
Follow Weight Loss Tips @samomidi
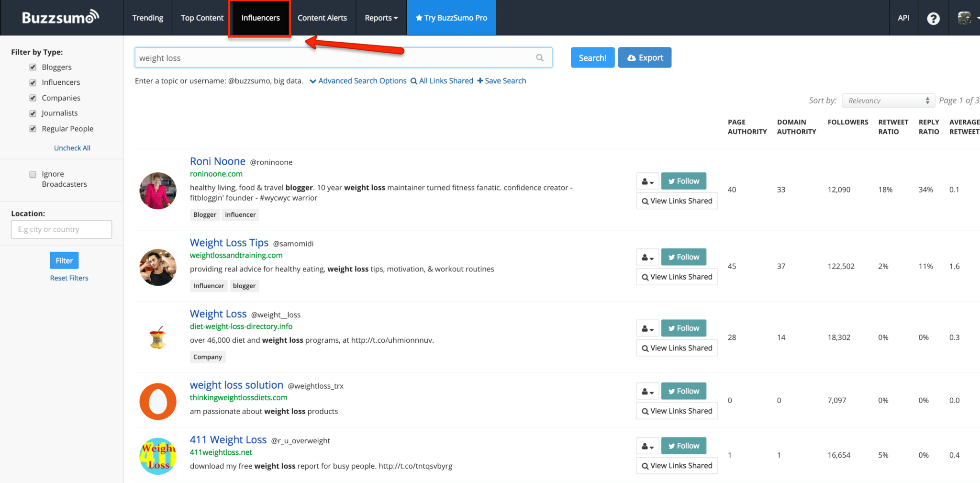[x=683, y=257]
